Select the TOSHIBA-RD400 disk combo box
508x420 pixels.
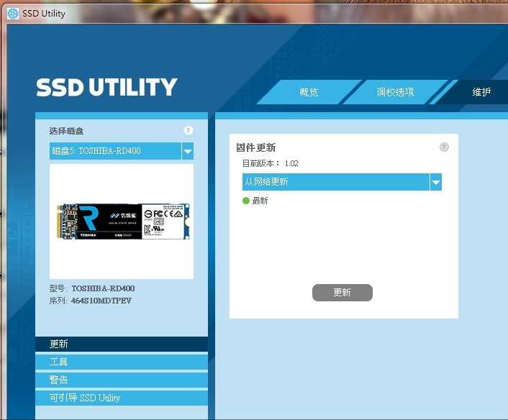[x=122, y=151]
